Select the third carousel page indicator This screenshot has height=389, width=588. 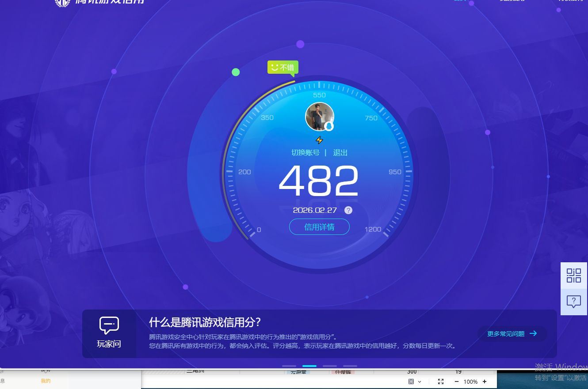(x=330, y=366)
